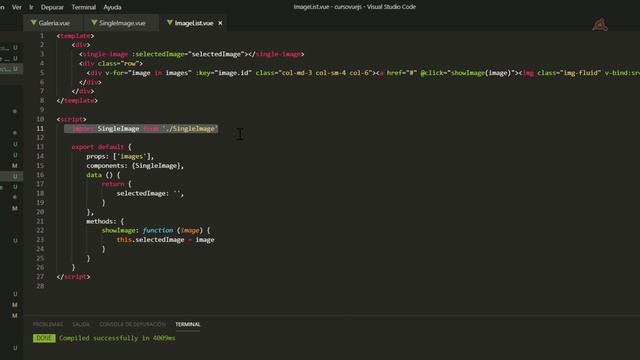Show the SALIDA panel tab
The height and width of the screenshot is (360, 640).
tap(81, 324)
